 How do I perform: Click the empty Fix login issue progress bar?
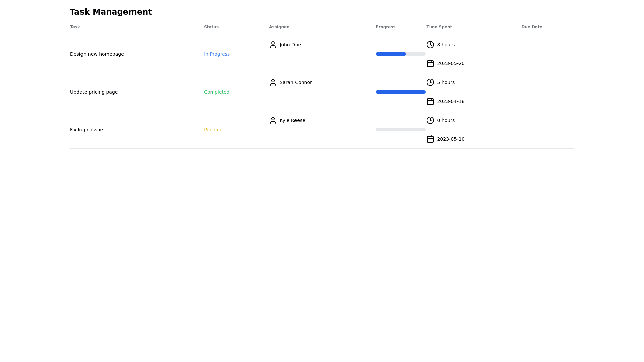(400, 130)
